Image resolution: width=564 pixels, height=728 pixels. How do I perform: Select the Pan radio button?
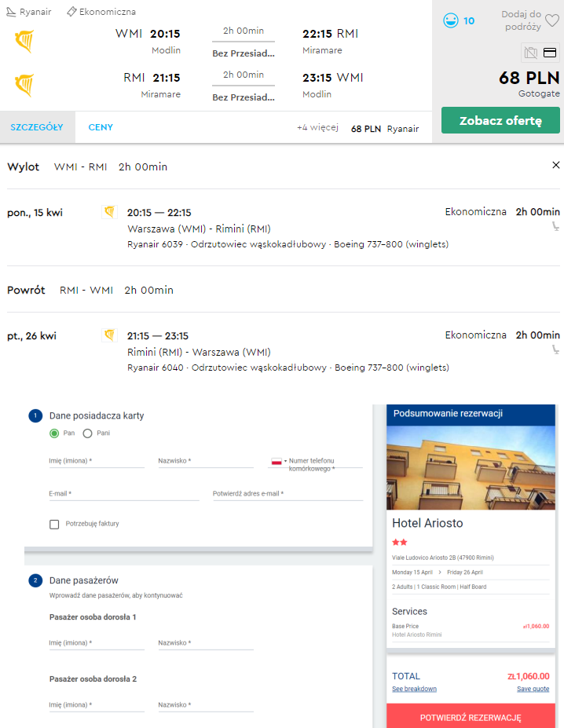(x=54, y=434)
